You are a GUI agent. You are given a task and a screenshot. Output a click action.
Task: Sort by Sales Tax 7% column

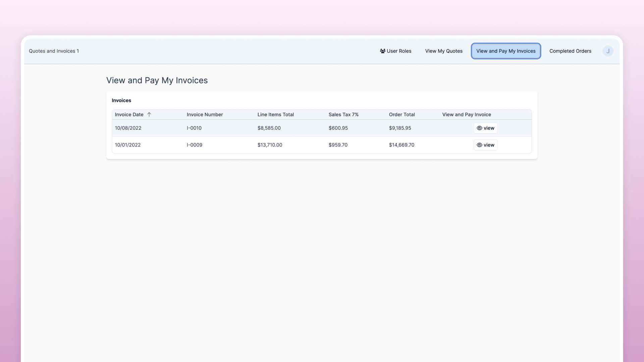click(343, 114)
